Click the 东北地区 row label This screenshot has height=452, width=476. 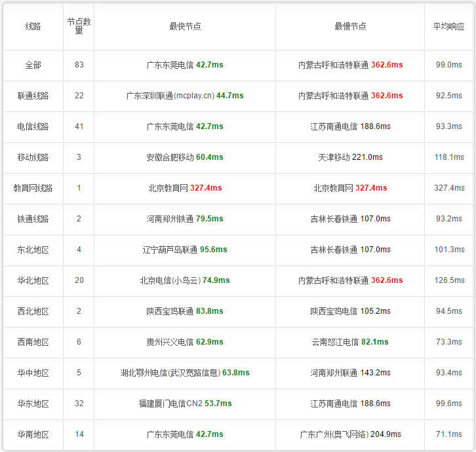[x=33, y=250]
